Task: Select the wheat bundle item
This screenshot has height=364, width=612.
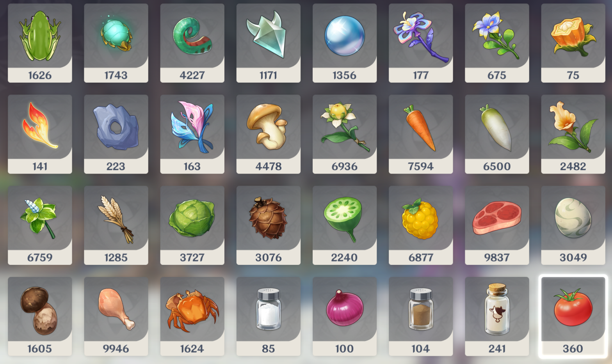Action: pyautogui.click(x=116, y=225)
